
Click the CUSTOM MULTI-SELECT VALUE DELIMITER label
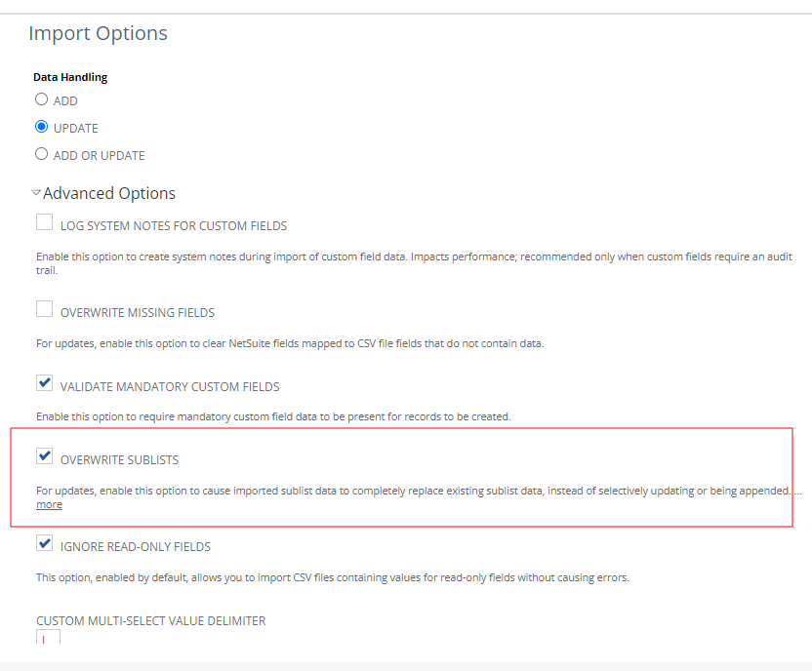pyautogui.click(x=150, y=621)
